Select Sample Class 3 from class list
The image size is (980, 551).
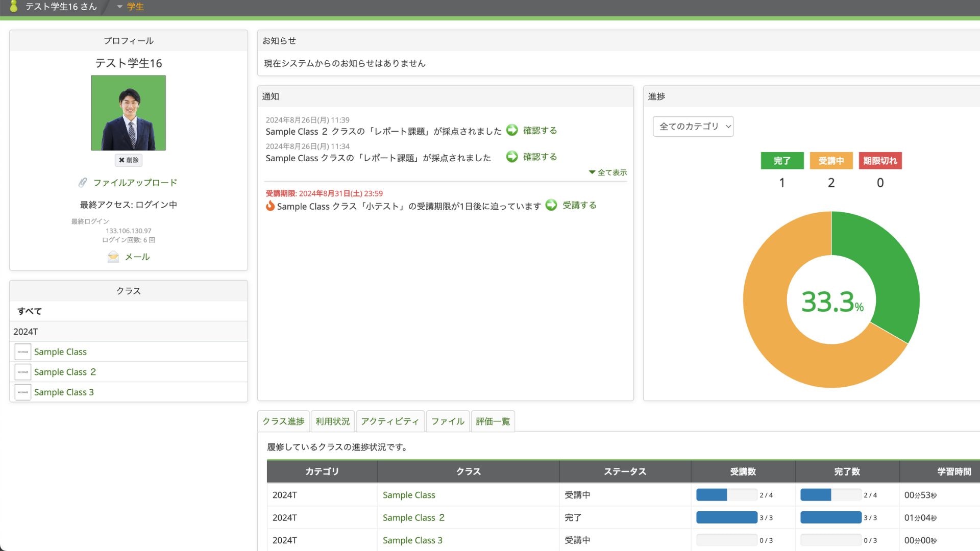64,391
